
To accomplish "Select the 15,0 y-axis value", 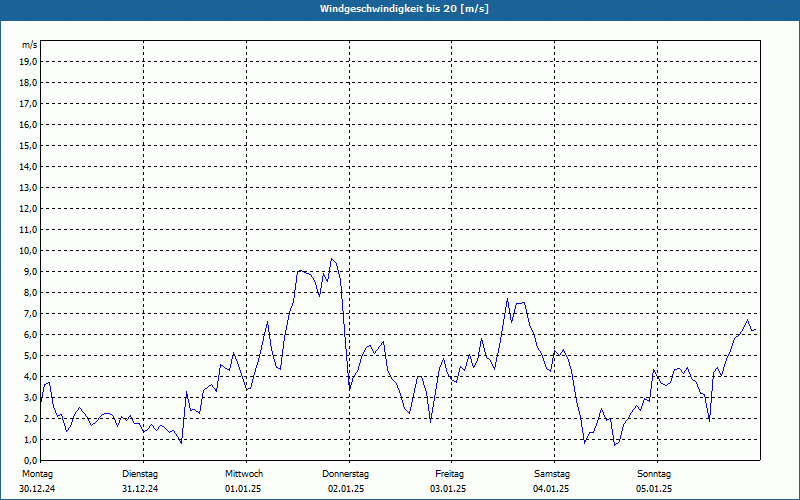I will (28, 145).
